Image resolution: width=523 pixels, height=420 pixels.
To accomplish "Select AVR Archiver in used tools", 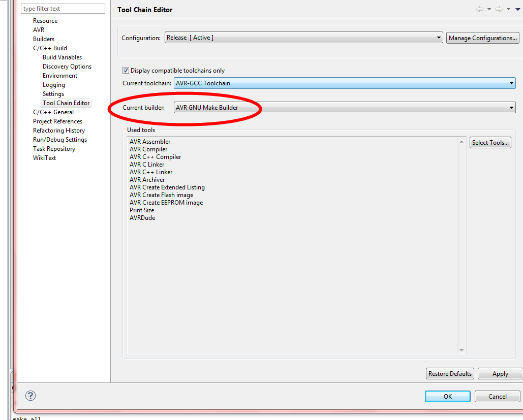I will 147,180.
